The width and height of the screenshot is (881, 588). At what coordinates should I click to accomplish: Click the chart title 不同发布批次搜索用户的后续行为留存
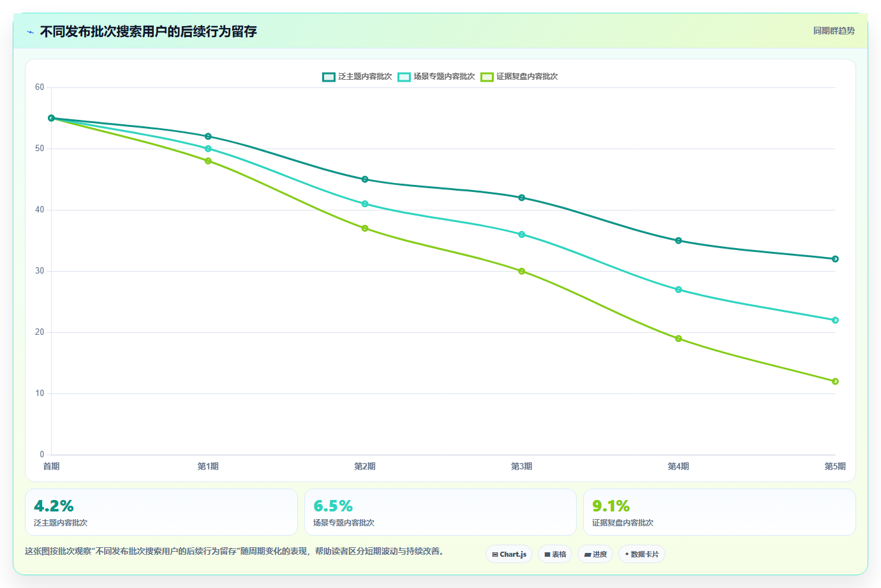tap(148, 31)
